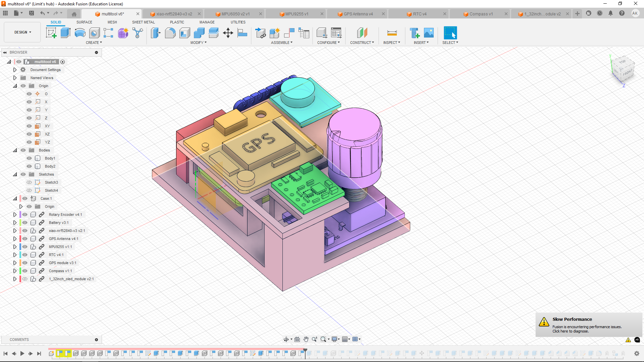644x362 pixels.
Task: Switch to the SHEET METAL tab
Action: coord(143,22)
